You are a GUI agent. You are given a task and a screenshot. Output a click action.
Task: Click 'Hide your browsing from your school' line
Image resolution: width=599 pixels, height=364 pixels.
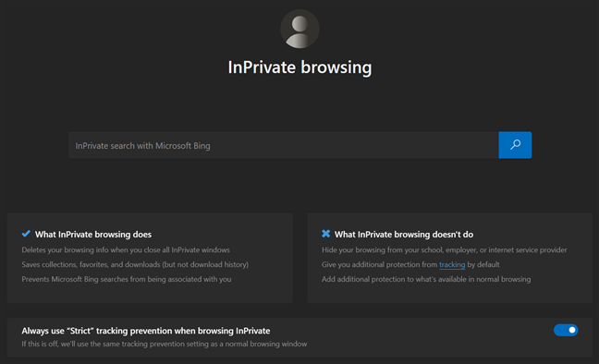(x=445, y=249)
